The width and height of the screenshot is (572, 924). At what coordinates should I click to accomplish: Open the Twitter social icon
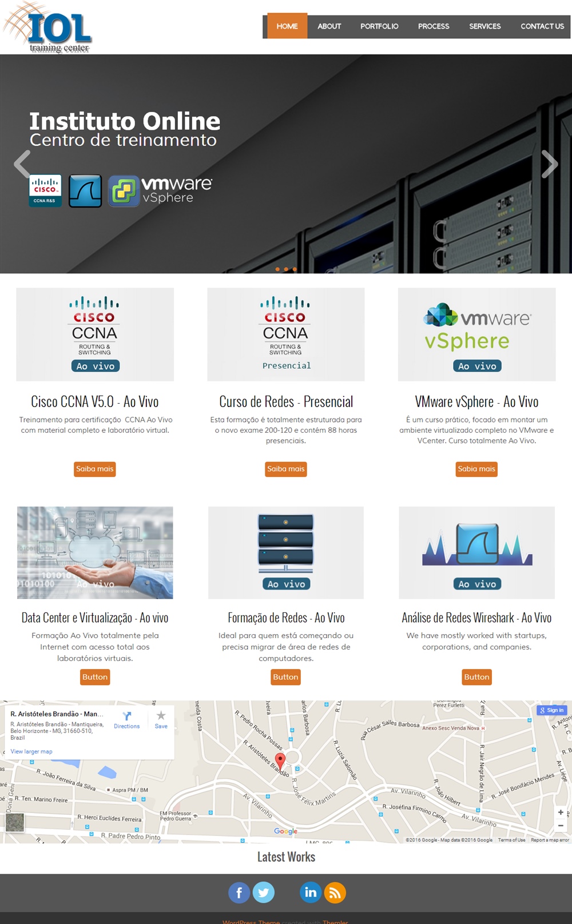[264, 893]
